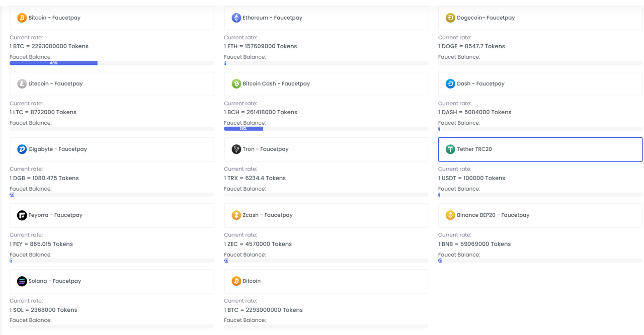Image resolution: width=644 pixels, height=335 pixels.
Task: Click the Binance BEP20 balance bar
Action: (x=540, y=261)
